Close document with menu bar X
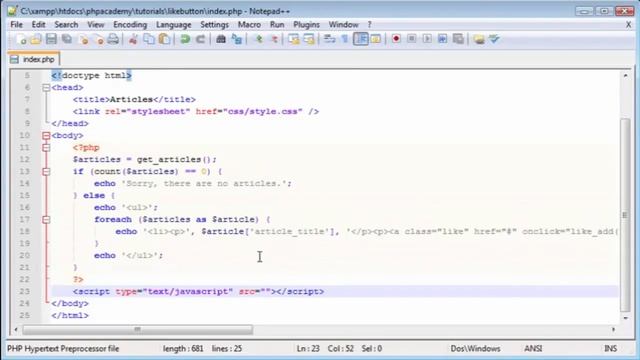 pyautogui.click(x=629, y=25)
